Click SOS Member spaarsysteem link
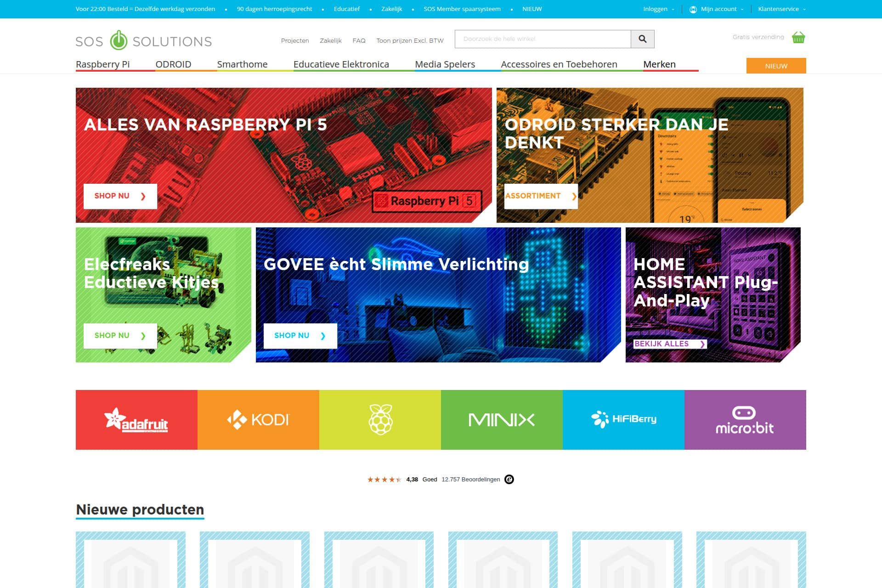Screen dimensions: 882x588 [462, 9]
